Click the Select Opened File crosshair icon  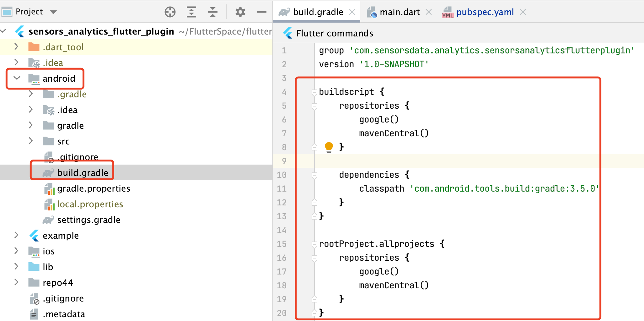[x=170, y=12]
